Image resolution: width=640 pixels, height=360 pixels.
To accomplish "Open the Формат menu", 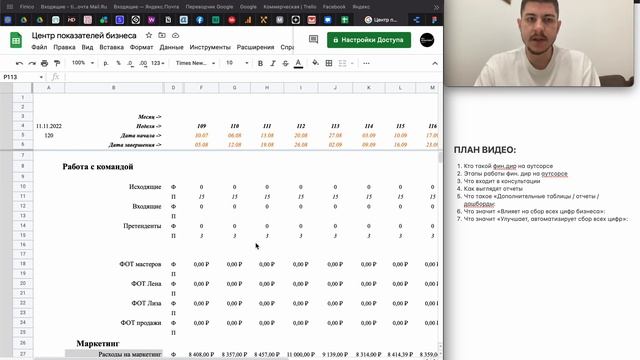I will 141,47.
